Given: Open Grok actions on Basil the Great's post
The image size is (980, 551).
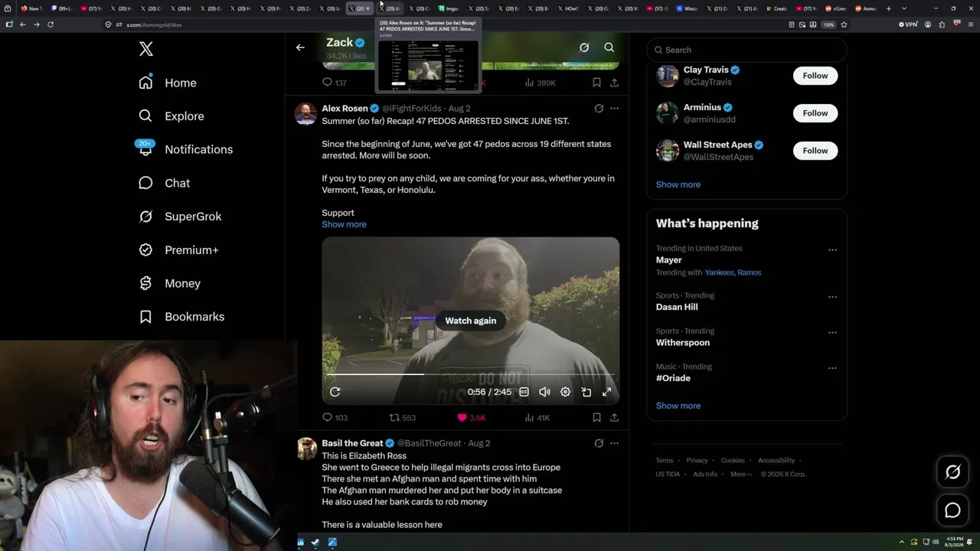Looking at the screenshot, I should (x=599, y=443).
